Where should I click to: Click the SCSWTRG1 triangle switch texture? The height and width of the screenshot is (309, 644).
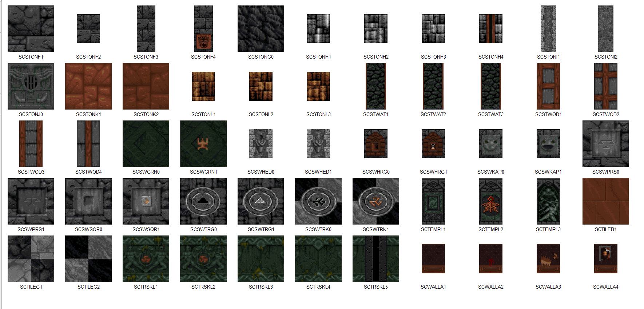(261, 201)
